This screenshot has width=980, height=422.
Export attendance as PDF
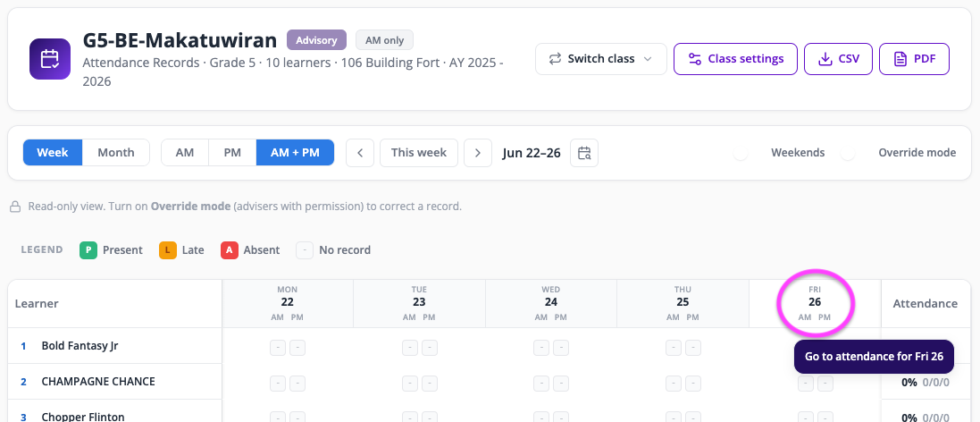[915, 59]
